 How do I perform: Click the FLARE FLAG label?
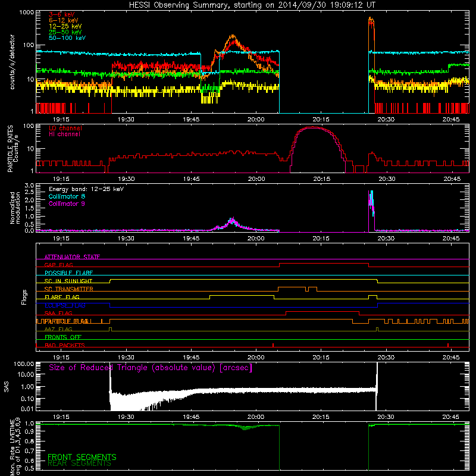coord(62,297)
